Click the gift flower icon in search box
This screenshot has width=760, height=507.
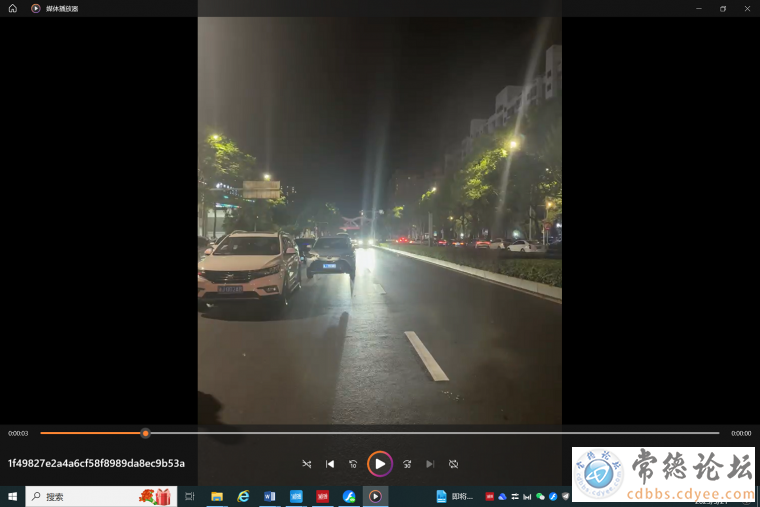pos(155,496)
